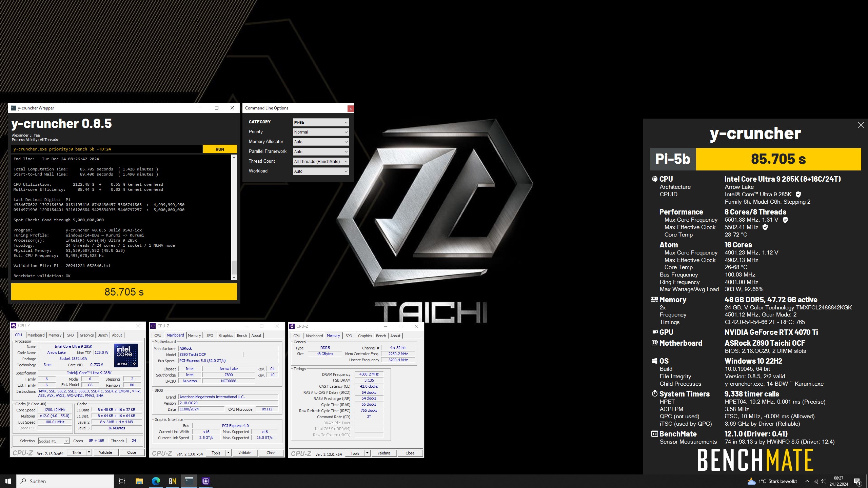Click the Suchen taskbar search box
Viewport: 868px width, 488px height.
(65, 481)
